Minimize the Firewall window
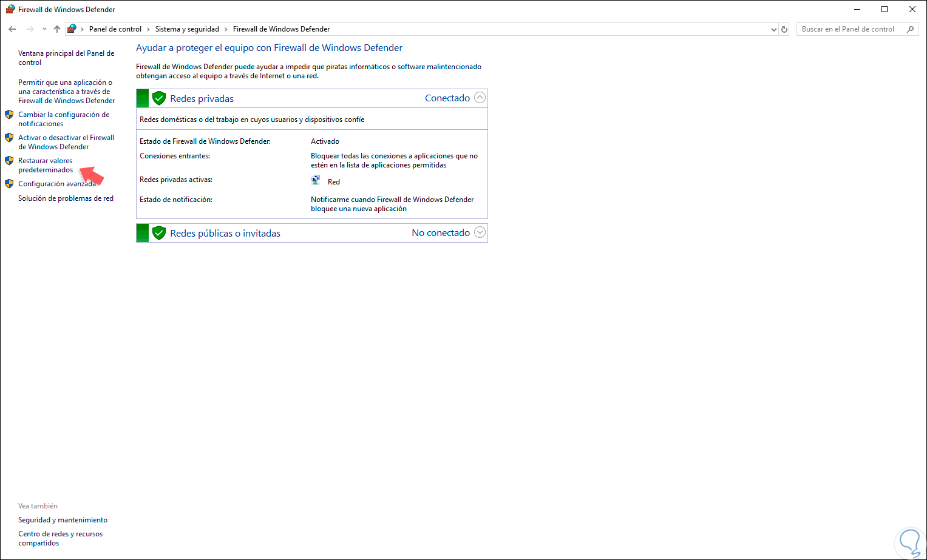 (857, 9)
